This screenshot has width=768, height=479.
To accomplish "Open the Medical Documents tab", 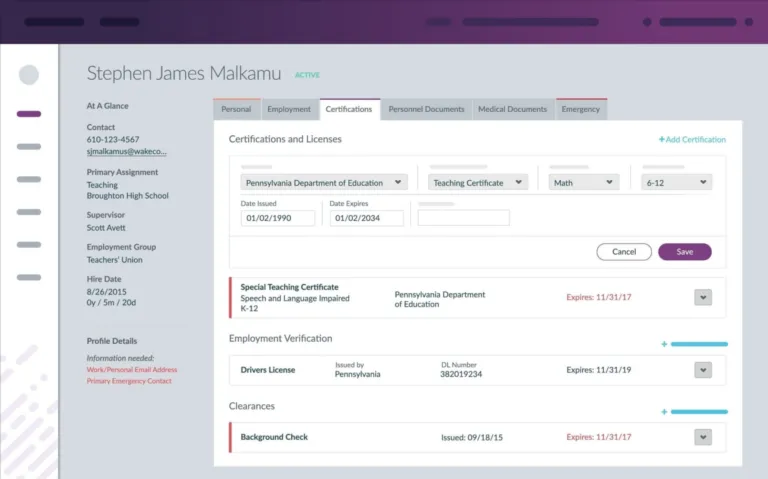I will (512, 109).
